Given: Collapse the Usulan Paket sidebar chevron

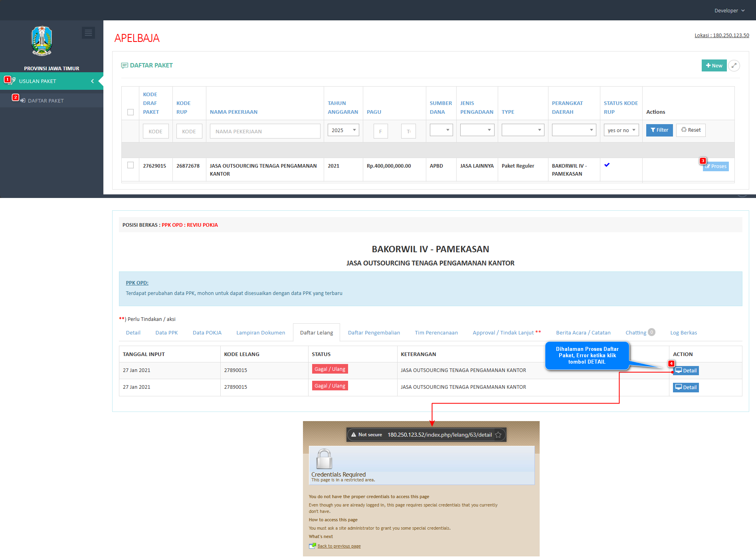Looking at the screenshot, I should pos(92,81).
